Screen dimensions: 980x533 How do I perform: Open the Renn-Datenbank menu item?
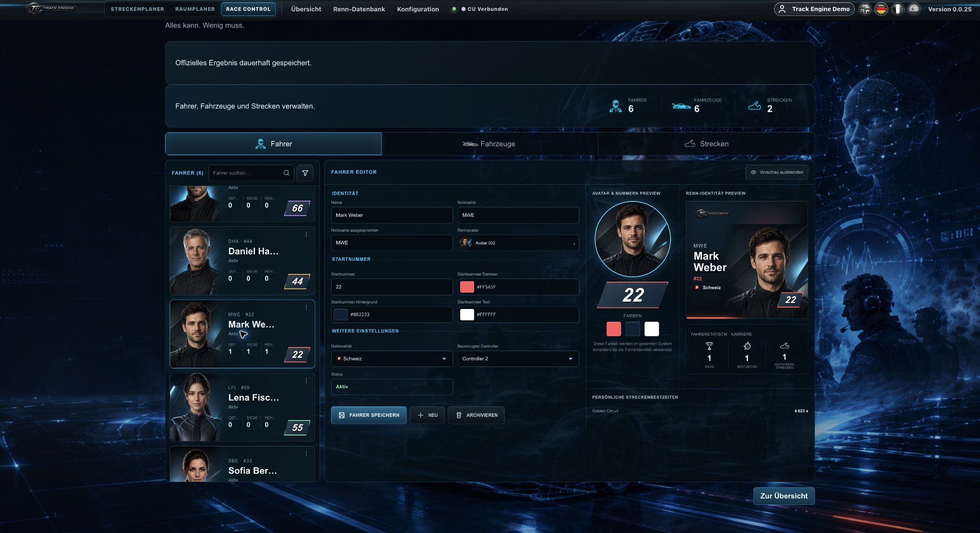359,9
